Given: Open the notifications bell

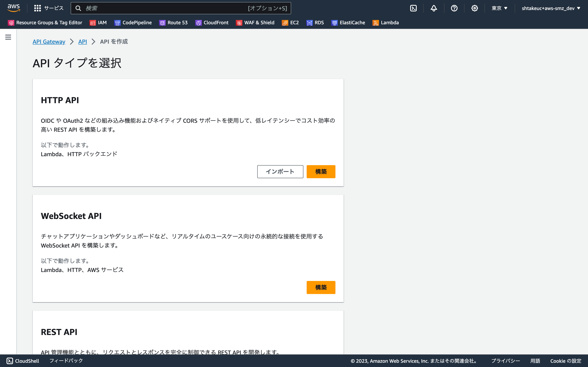Looking at the screenshot, I should pyautogui.click(x=434, y=8).
